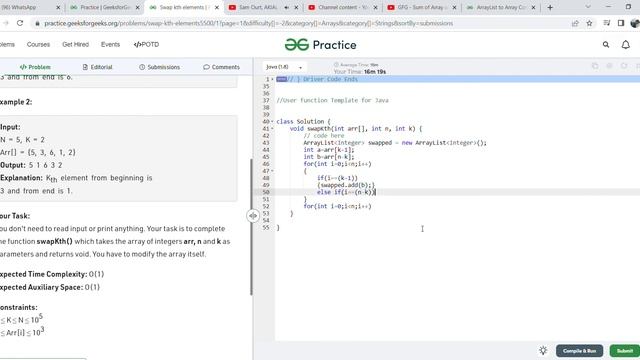Open Courses in the top navigation
The width and height of the screenshot is (640, 360).
(38, 44)
